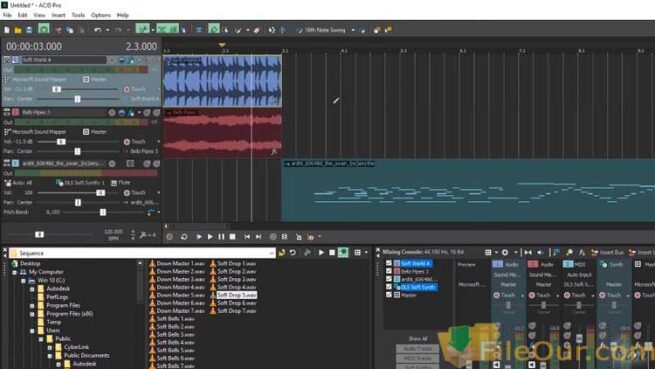Create a new project from the toolbar

[x=7, y=30]
